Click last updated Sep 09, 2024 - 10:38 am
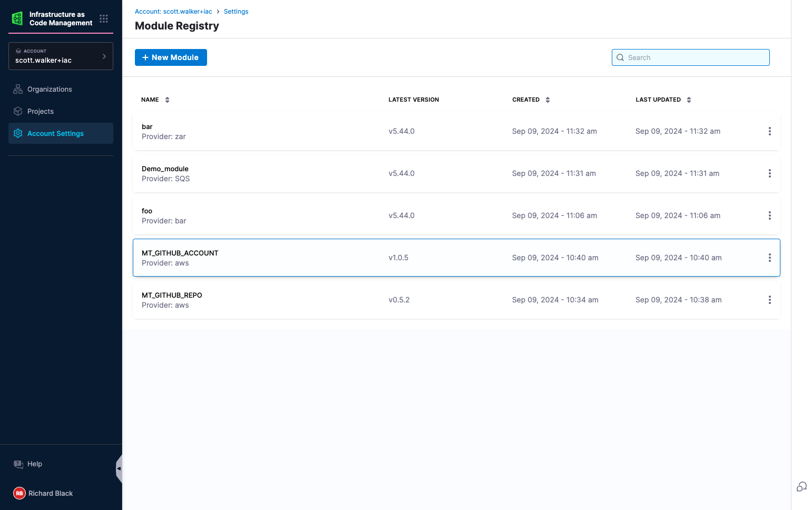Viewport: 812px width, 510px height. [678, 300]
